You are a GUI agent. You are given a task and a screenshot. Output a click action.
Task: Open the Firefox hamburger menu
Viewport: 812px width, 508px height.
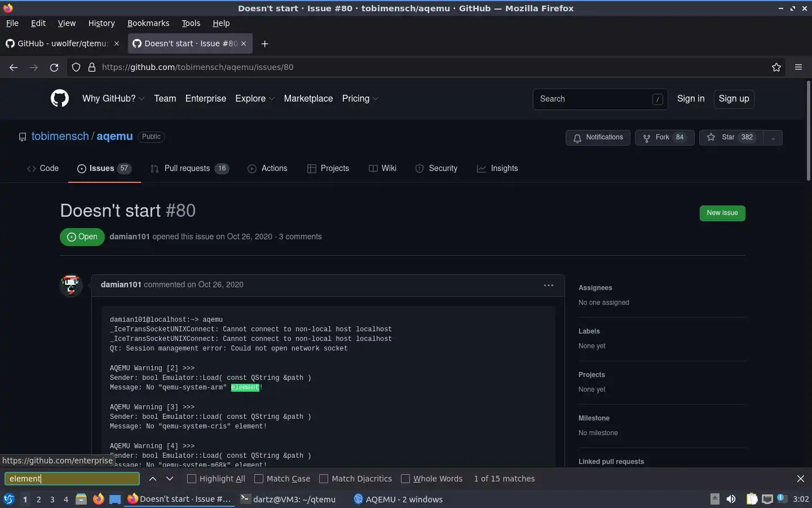click(x=798, y=67)
